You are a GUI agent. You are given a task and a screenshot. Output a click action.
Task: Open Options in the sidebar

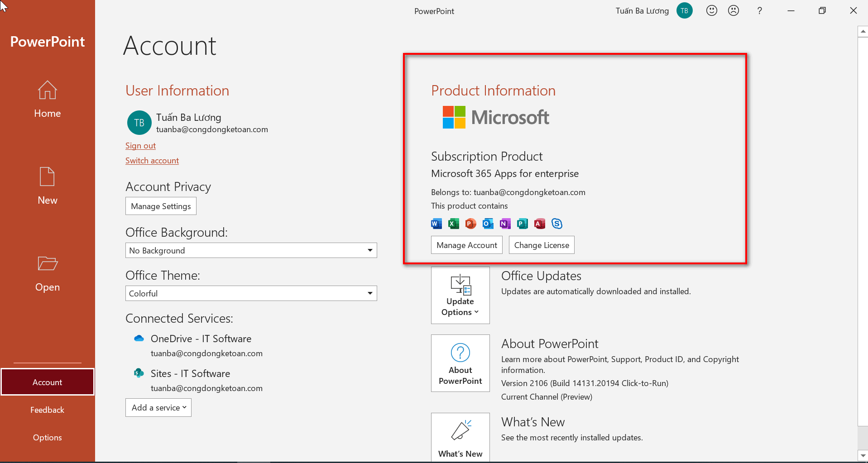(48, 437)
